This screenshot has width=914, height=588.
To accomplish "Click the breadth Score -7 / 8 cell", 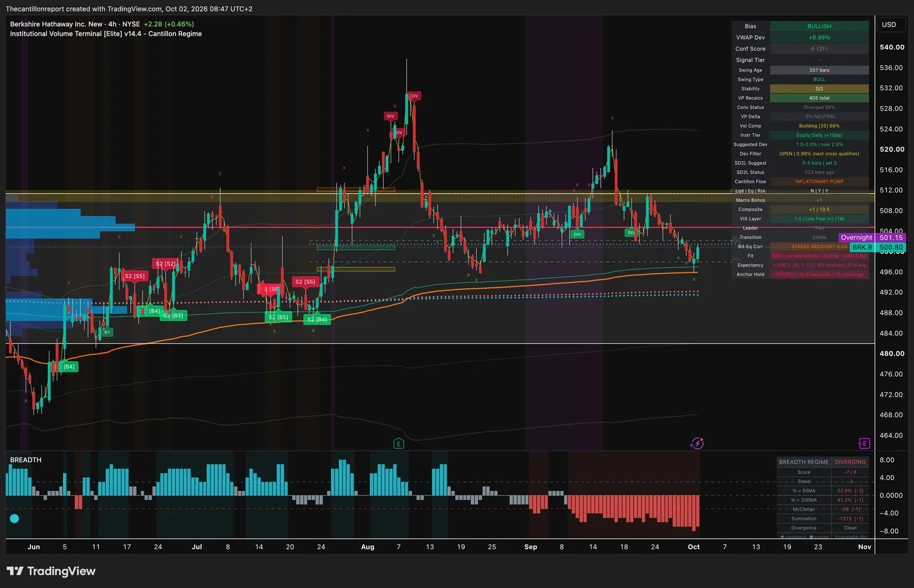I will coord(850,472).
